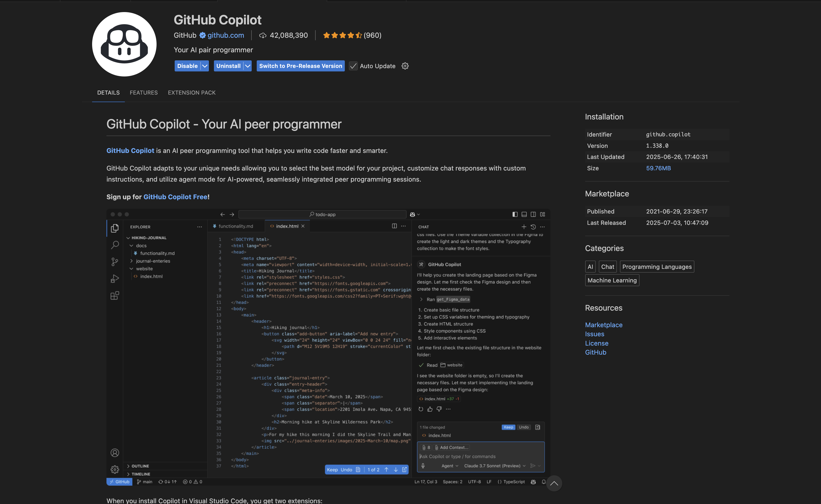821x504 pixels.
Task: Click the scroll-to-top arrow button
Action: pos(554,483)
